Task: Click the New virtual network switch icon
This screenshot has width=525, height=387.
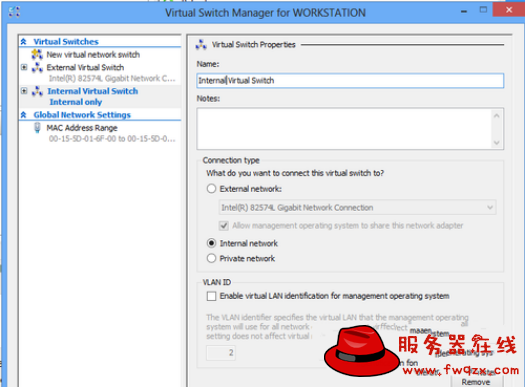Action: click(x=37, y=54)
